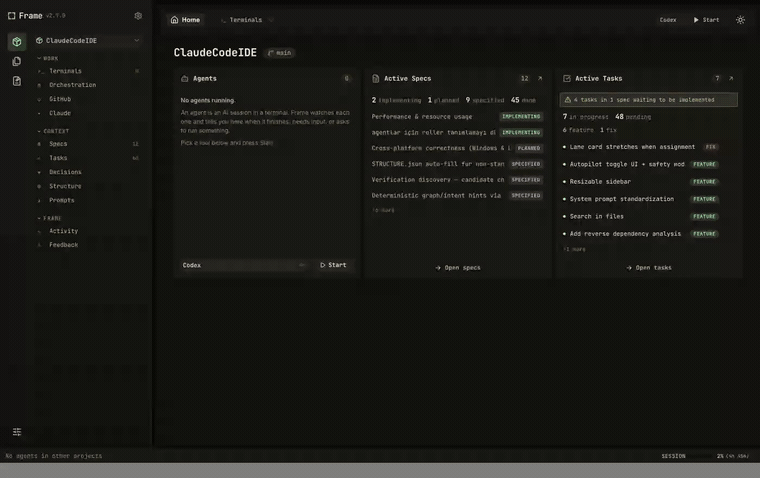Follow the Open tasks link
Screen dimensions: 760x478
click(649, 268)
